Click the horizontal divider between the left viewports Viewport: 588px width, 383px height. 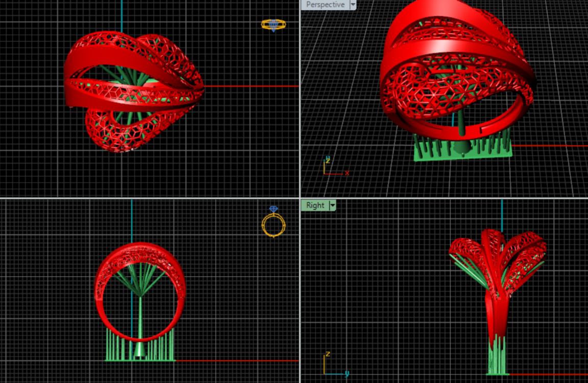(148, 198)
